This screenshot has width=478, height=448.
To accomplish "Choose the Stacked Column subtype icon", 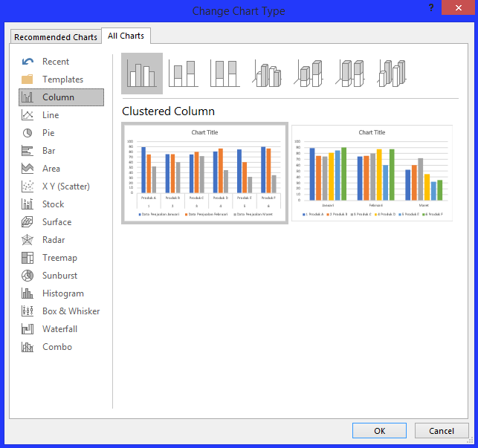I will (x=184, y=74).
